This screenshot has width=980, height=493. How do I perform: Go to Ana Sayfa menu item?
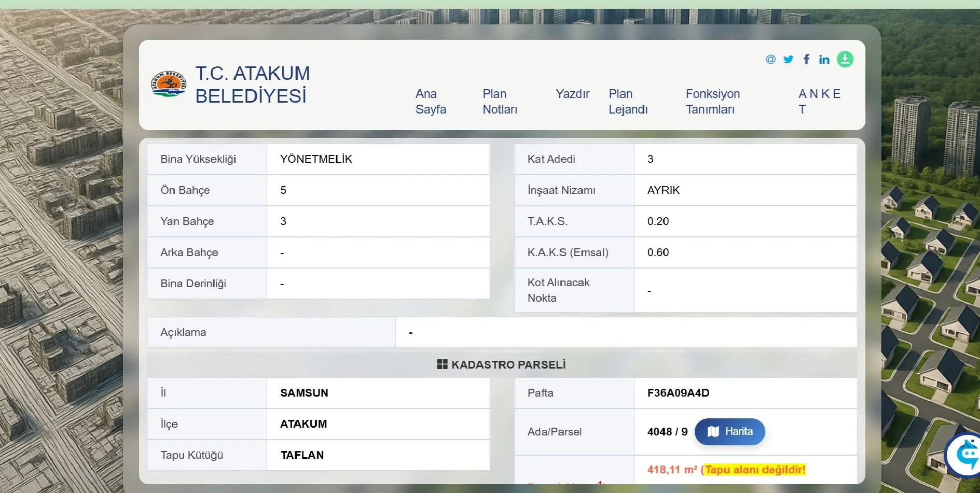tap(431, 102)
